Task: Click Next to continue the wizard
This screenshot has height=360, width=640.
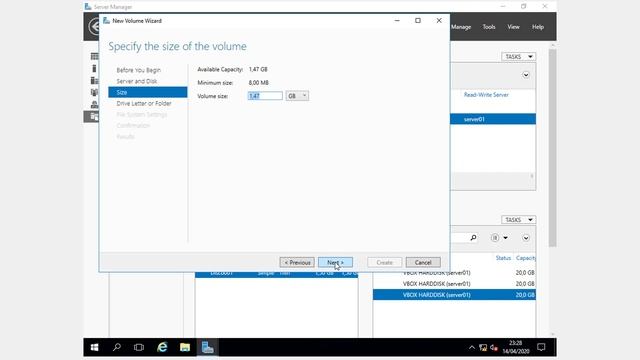Action: tap(336, 262)
